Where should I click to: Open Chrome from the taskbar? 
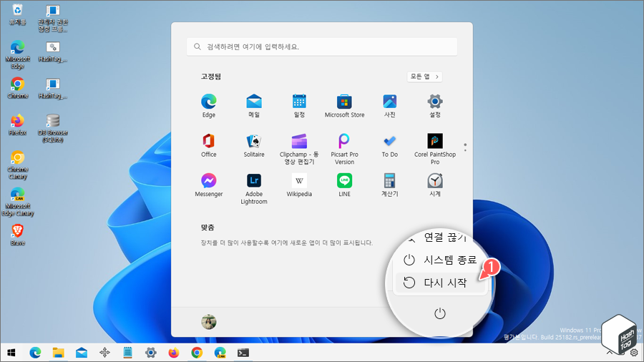197,353
